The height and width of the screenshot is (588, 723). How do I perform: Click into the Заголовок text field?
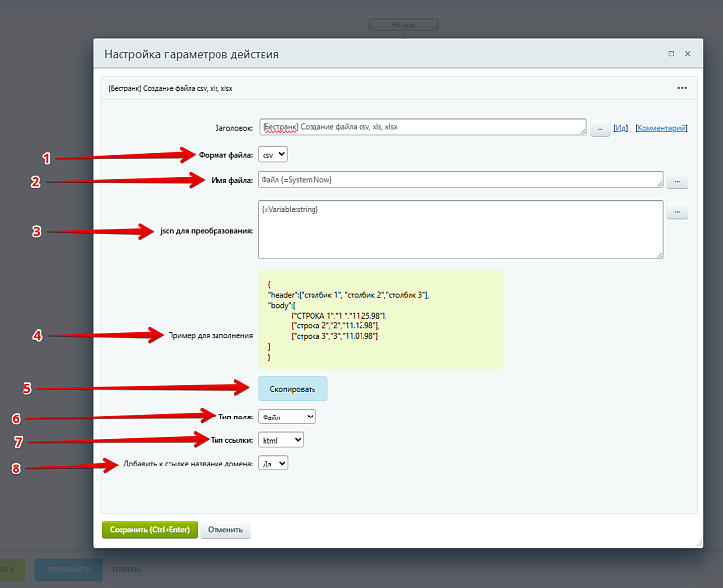421,127
